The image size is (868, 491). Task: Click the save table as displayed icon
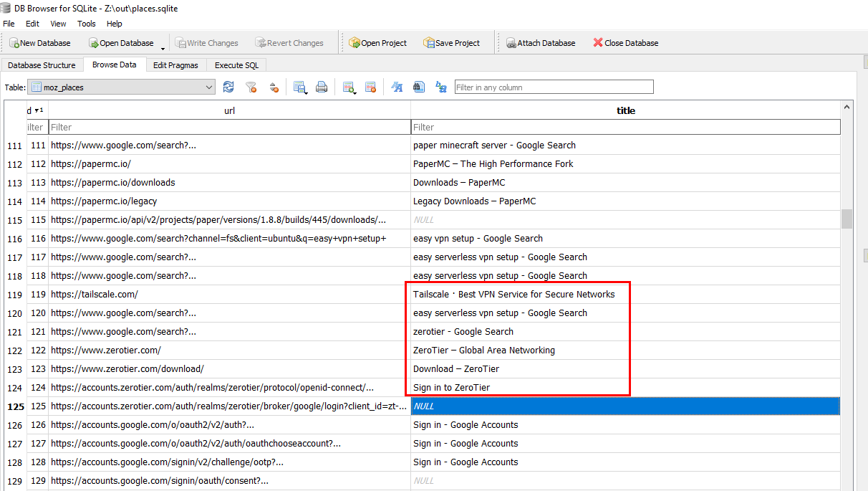(x=299, y=87)
